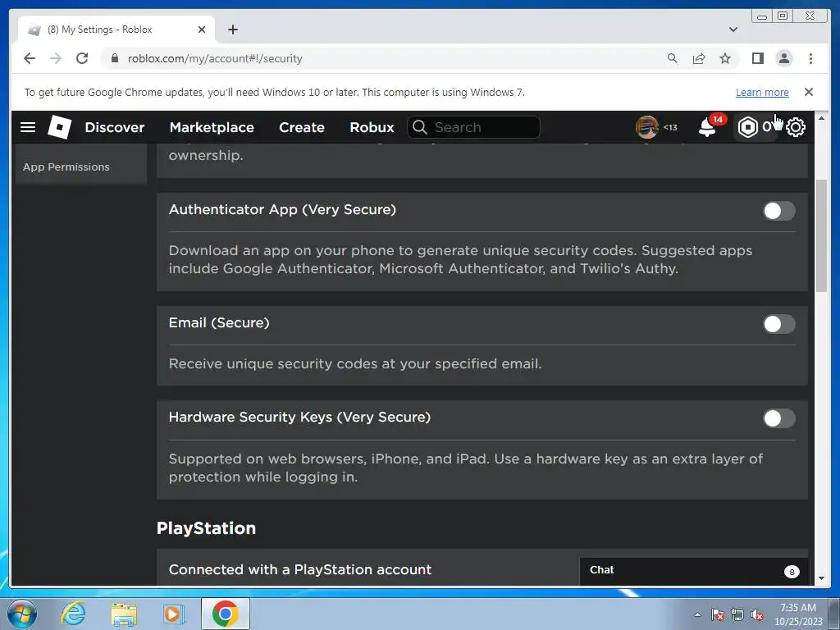Open the Roblox hamburger navigation menu

click(28, 127)
